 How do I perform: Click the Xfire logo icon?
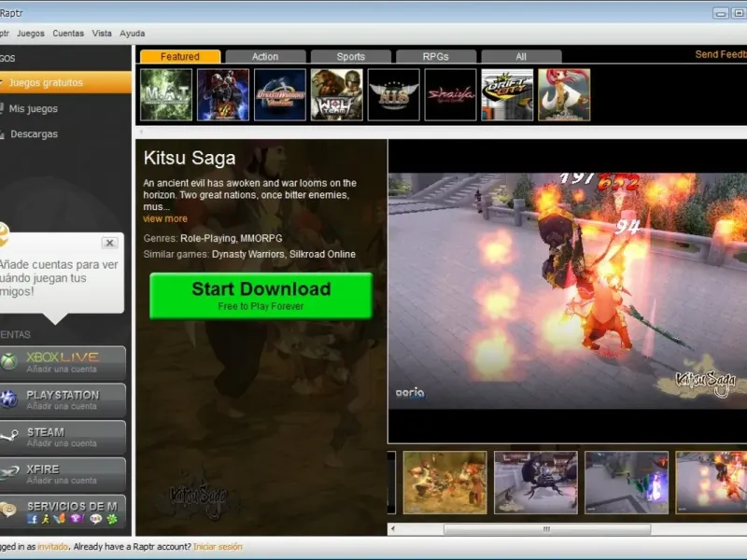[x=9, y=473]
